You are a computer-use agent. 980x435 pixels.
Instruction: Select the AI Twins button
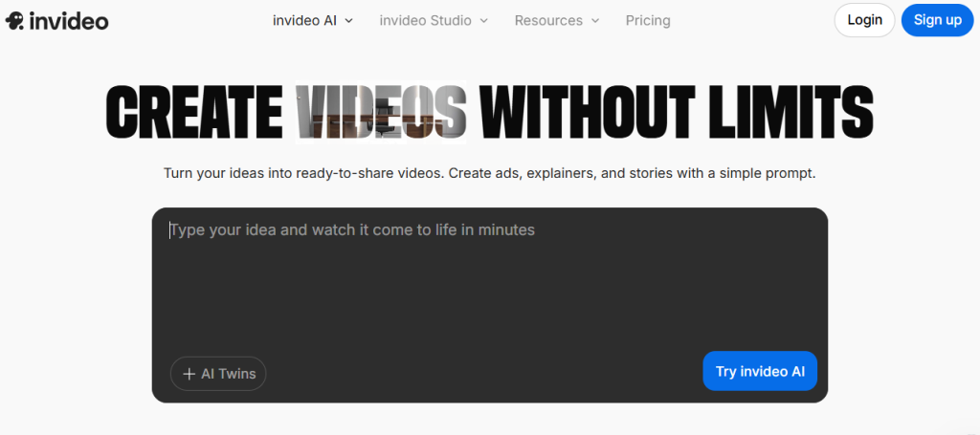click(x=218, y=374)
